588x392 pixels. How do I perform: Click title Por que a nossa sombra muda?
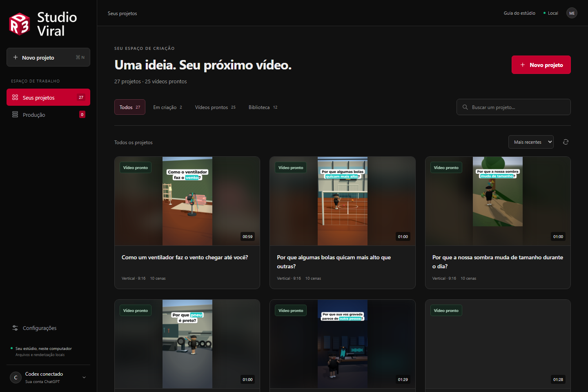click(x=497, y=262)
